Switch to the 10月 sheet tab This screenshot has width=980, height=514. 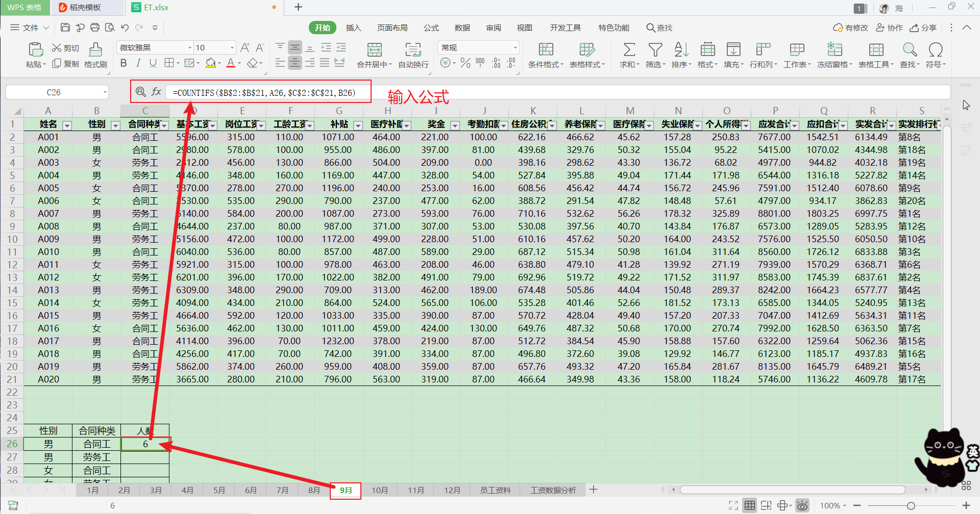(380, 490)
